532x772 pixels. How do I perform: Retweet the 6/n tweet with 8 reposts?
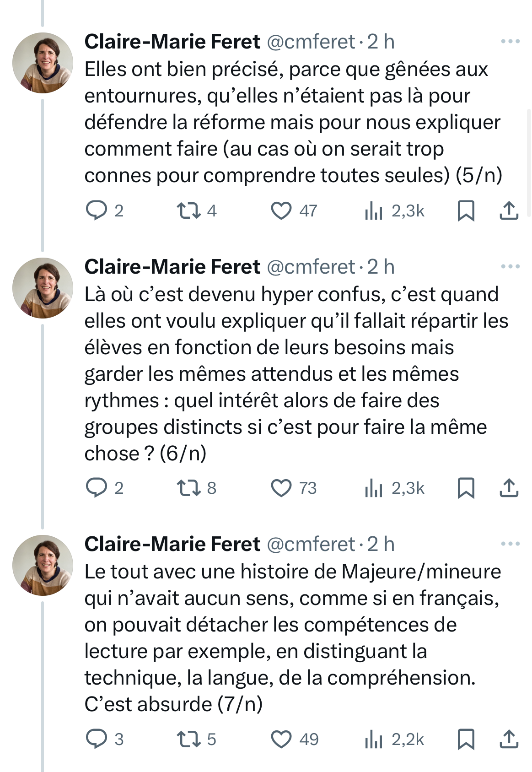pyautogui.click(x=188, y=488)
